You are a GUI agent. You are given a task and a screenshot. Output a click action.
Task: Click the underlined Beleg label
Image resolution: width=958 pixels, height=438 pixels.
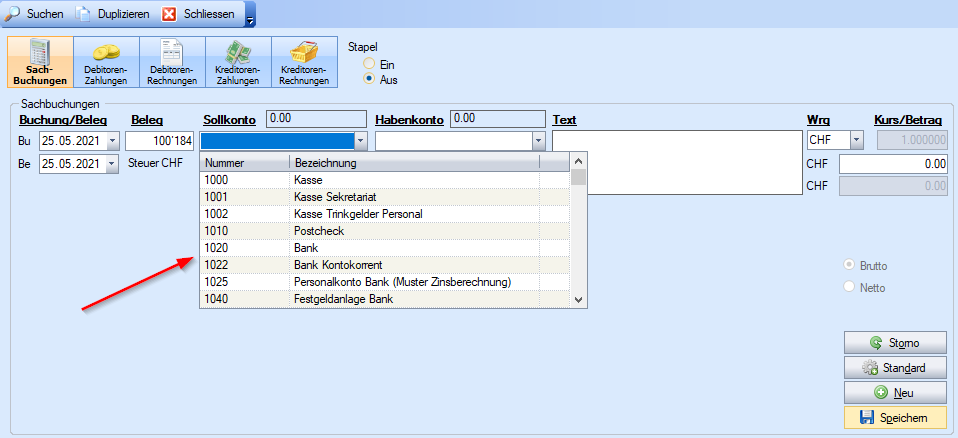click(x=147, y=120)
